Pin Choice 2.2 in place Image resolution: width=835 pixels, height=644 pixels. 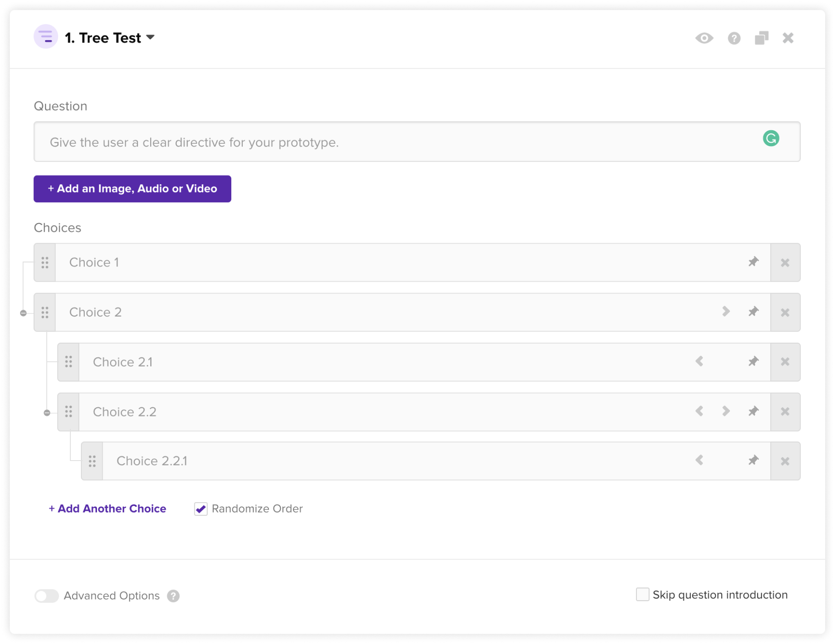click(x=753, y=411)
